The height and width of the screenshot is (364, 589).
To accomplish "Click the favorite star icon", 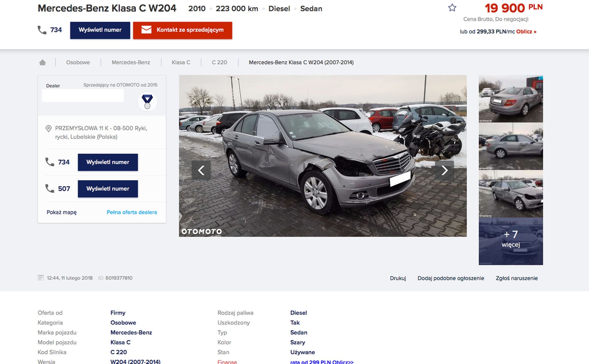I will point(452,8).
